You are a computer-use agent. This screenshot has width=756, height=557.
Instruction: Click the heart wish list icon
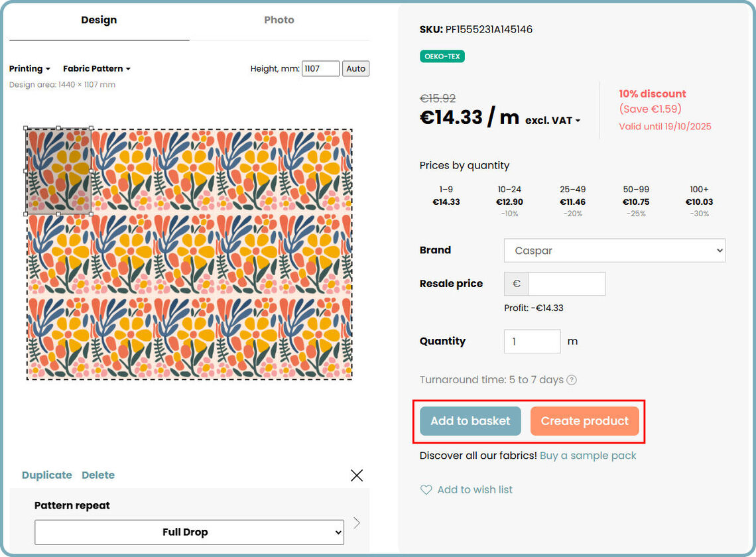tap(426, 490)
